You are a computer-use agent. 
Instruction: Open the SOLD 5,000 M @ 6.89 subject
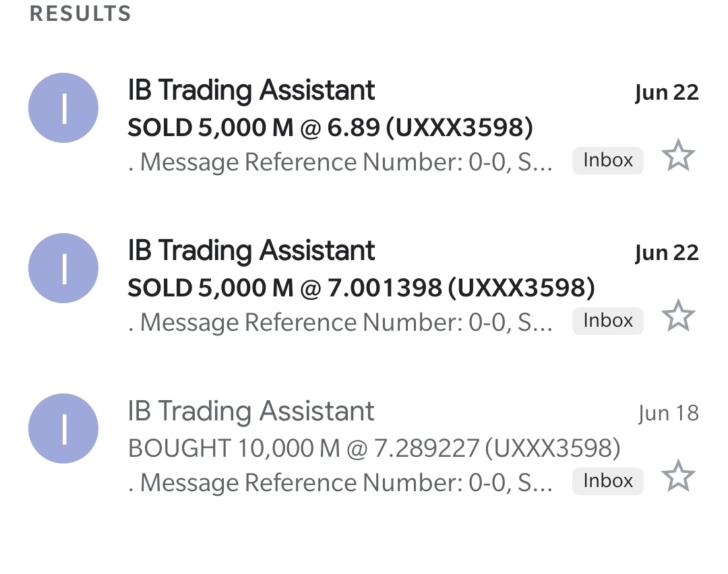tap(330, 127)
